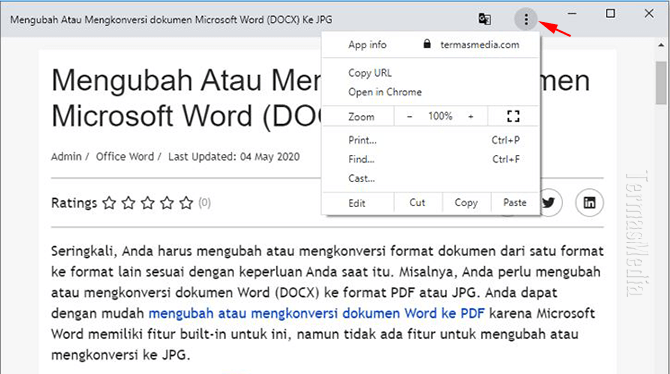This screenshot has height=374, width=670.
Task: Minimize the app window
Action: [572, 14]
